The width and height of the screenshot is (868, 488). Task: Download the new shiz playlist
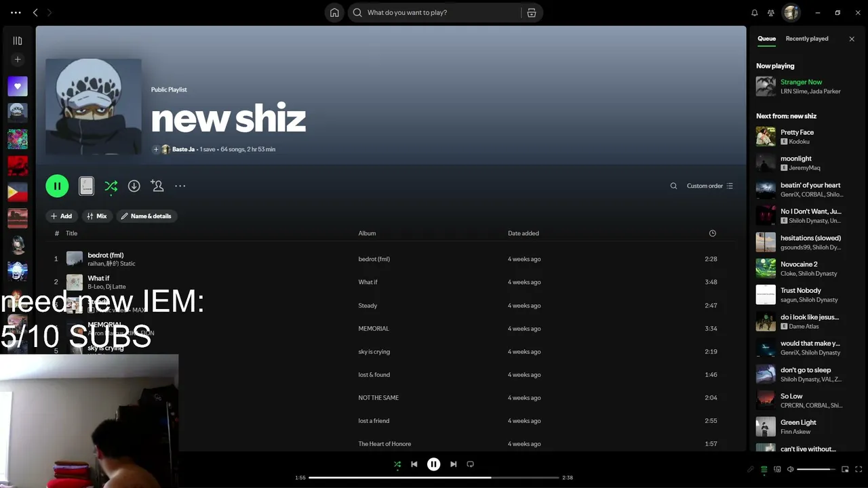point(134,186)
